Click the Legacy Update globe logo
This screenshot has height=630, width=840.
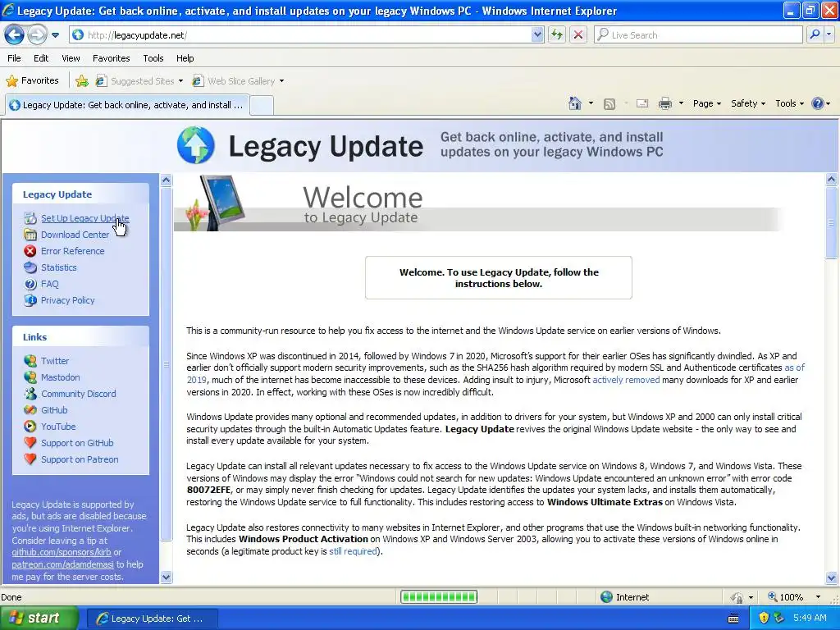[x=196, y=145]
